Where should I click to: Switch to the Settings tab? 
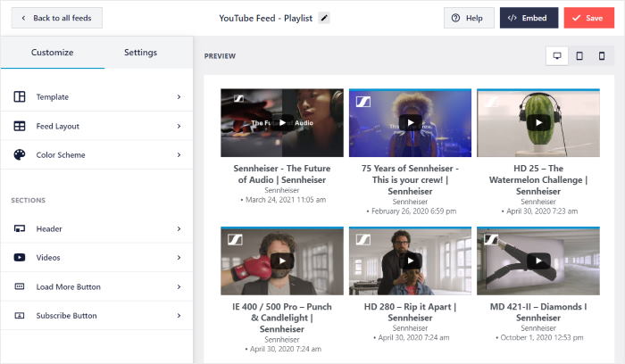[x=140, y=53]
